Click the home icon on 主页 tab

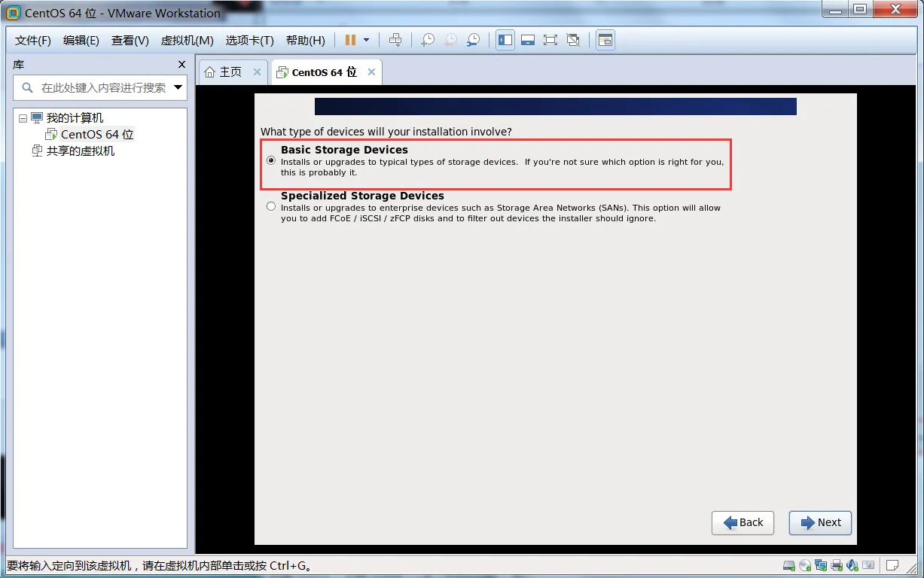pos(210,72)
